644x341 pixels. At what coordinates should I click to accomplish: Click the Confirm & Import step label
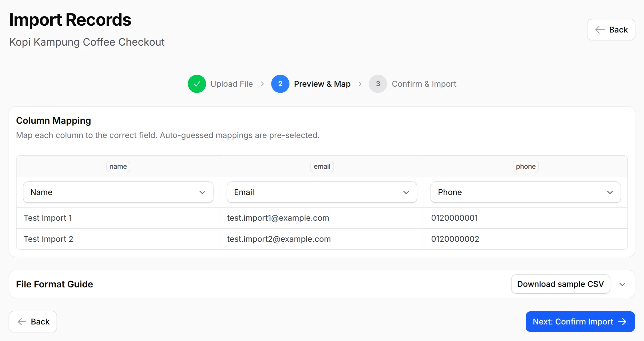click(x=424, y=84)
